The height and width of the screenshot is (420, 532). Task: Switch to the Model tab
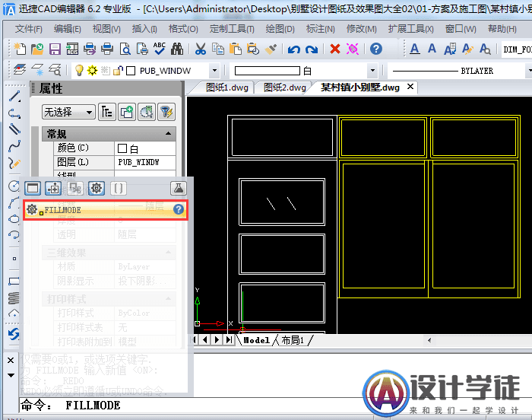click(x=257, y=340)
